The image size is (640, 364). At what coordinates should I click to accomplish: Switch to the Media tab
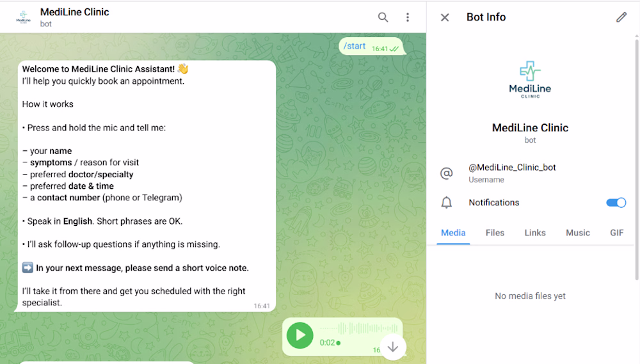(x=453, y=233)
